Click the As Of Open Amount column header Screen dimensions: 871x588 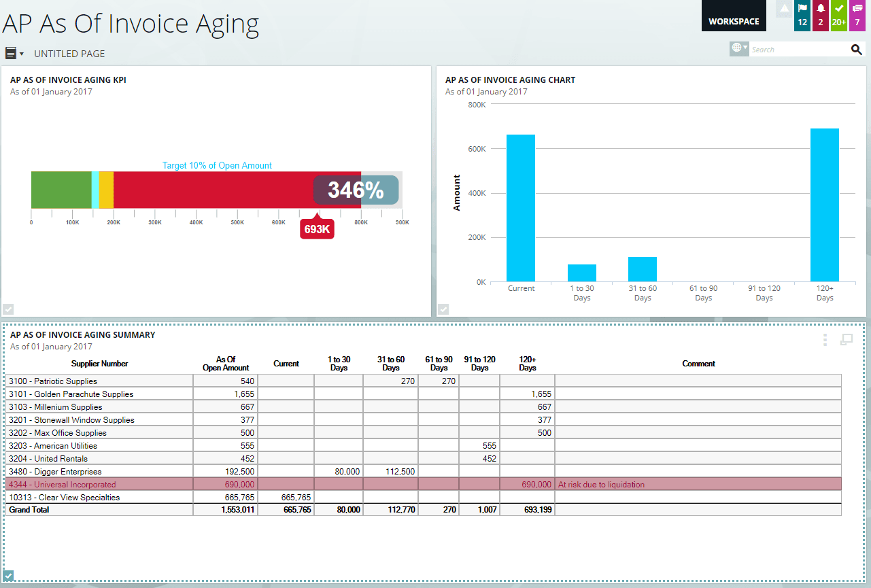click(x=226, y=364)
